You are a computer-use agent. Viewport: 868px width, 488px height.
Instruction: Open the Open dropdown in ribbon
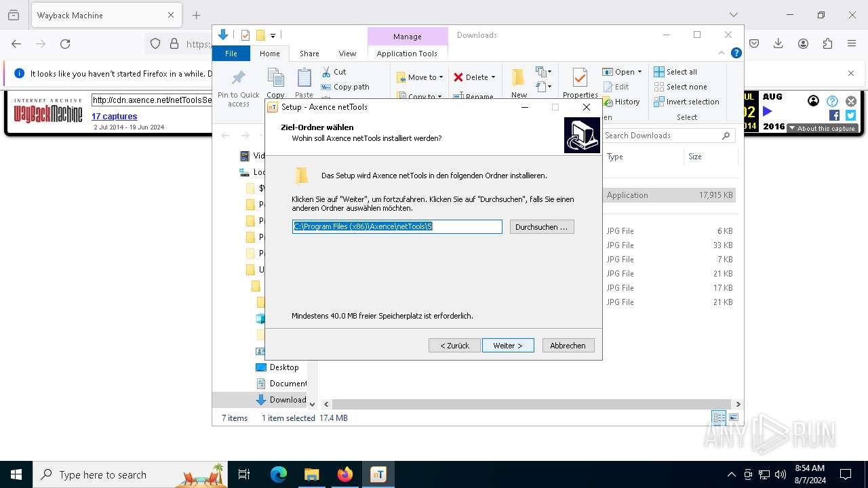pos(622,72)
